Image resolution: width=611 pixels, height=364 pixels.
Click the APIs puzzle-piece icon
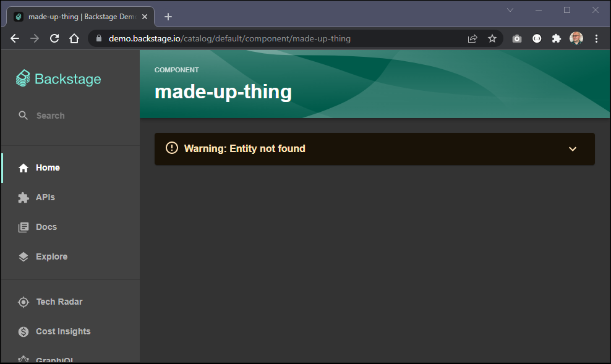tap(23, 197)
